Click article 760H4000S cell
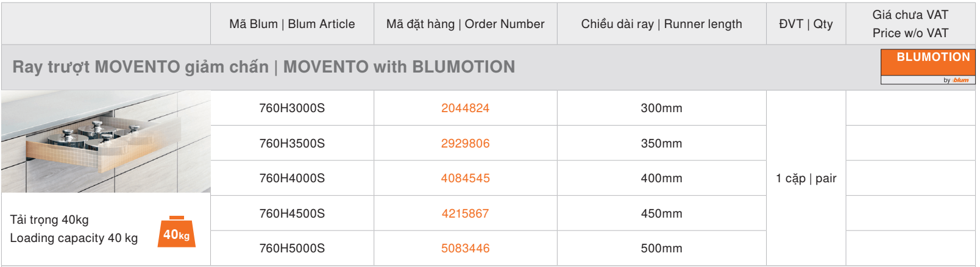The width and height of the screenshot is (980, 267). point(292,178)
